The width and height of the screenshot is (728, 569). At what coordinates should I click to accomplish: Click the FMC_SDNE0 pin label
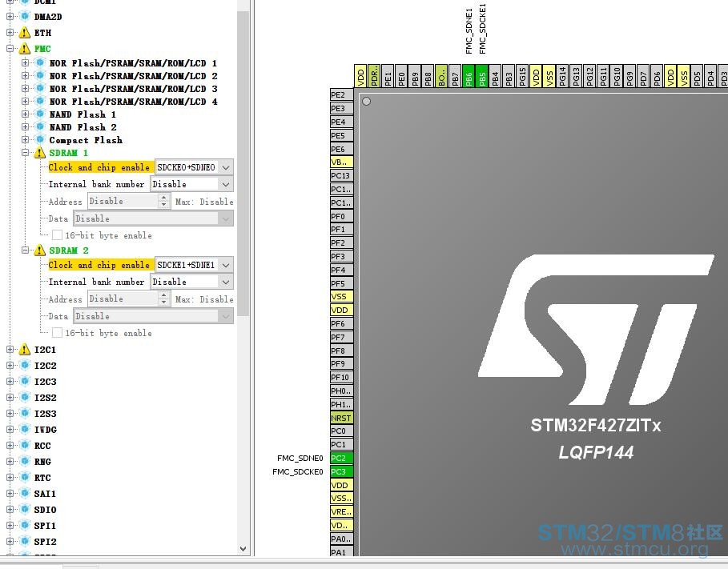point(300,458)
